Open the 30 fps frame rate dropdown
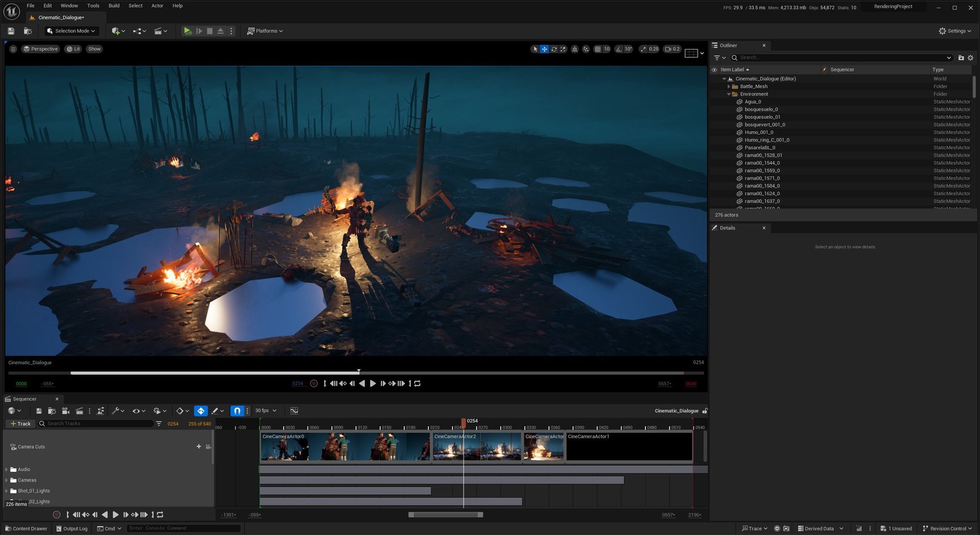Viewport: 980px width, 535px height. click(266, 411)
